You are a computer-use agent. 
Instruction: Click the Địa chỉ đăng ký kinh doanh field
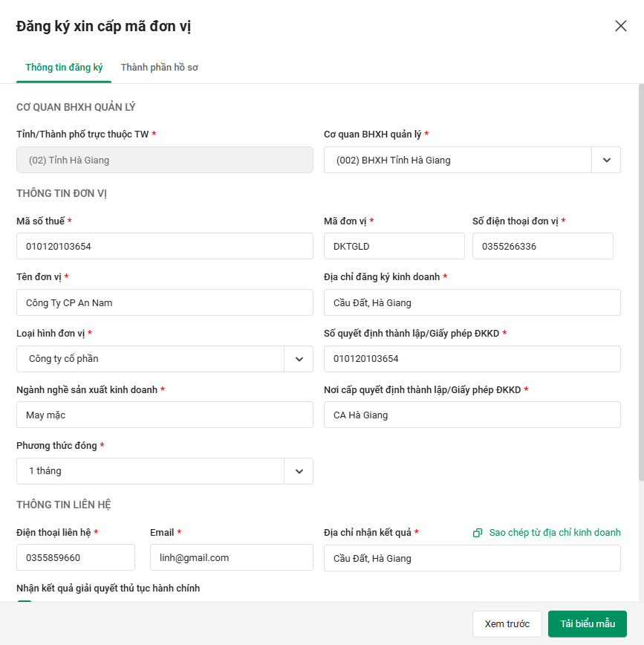(x=472, y=302)
